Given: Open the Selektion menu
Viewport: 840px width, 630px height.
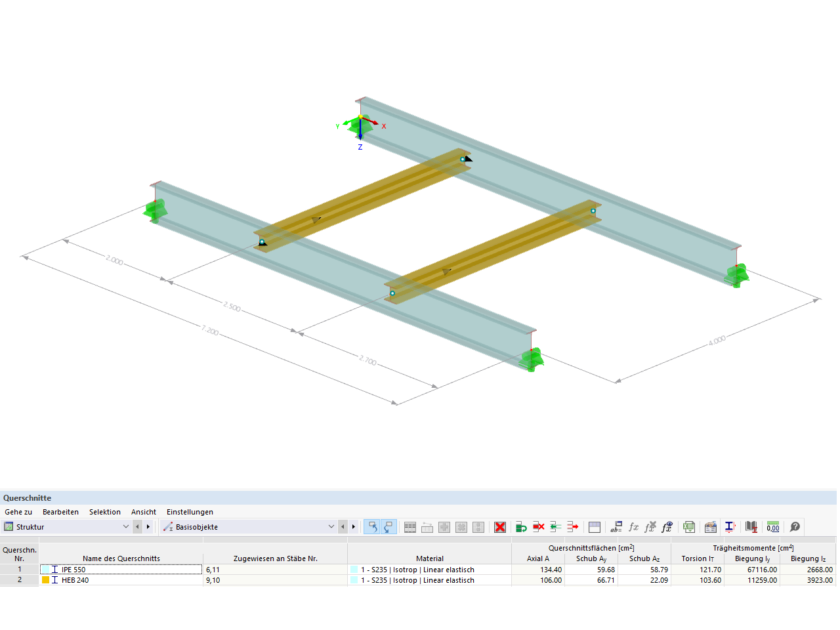Looking at the screenshot, I should (x=105, y=512).
